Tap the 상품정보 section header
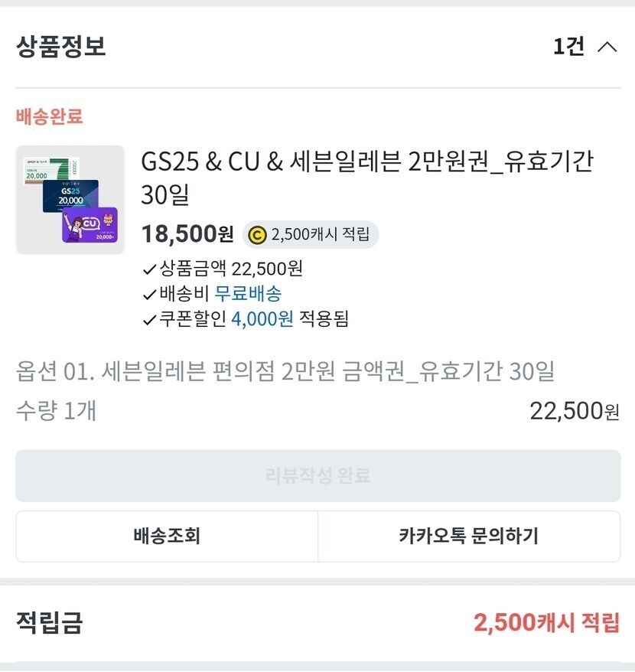635x672 pixels. click(x=61, y=47)
